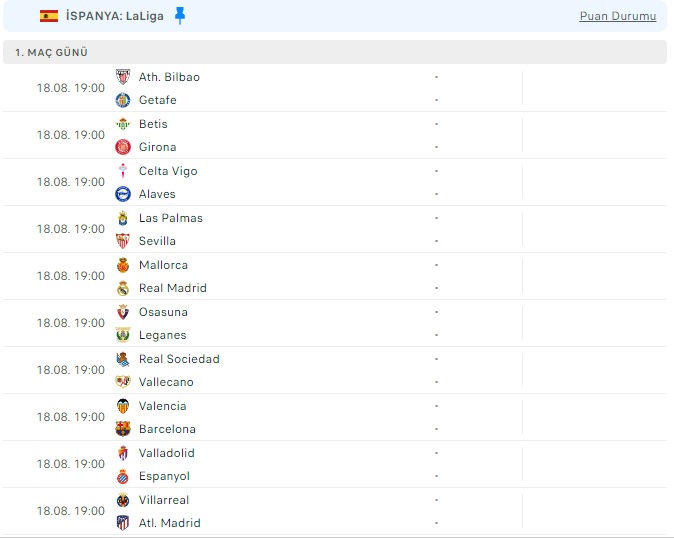Click the Atl. Madrid club crest
Screen dimensions: 674x538
coord(123,523)
